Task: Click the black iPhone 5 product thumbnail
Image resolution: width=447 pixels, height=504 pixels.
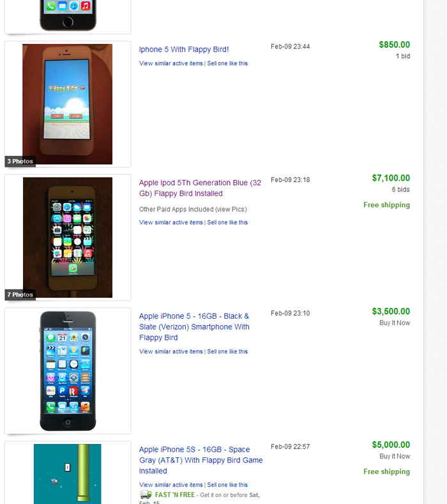Action: pyautogui.click(x=68, y=371)
